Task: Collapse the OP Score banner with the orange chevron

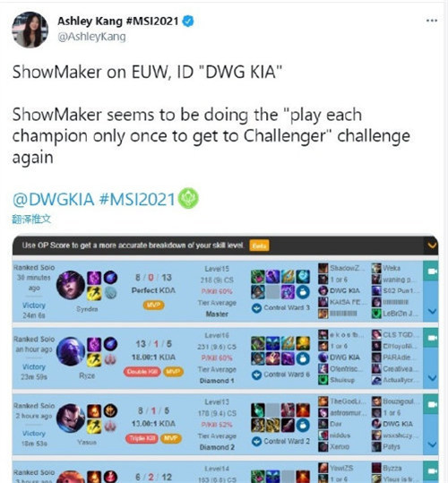Action: pos(432,246)
